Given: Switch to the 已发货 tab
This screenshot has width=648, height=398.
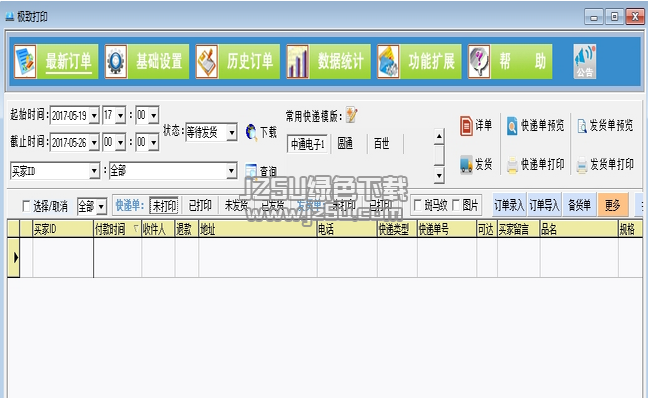Looking at the screenshot, I should pyautogui.click(x=273, y=205).
